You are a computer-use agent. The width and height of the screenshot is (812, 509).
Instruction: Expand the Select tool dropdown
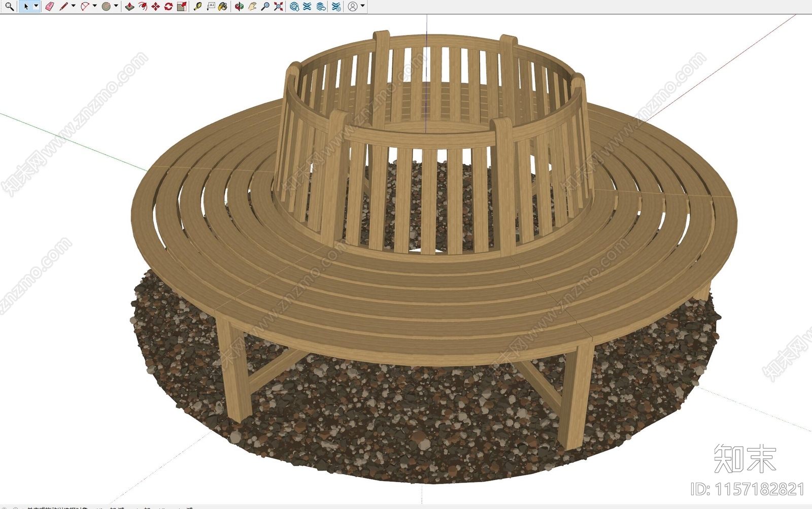click(x=36, y=7)
